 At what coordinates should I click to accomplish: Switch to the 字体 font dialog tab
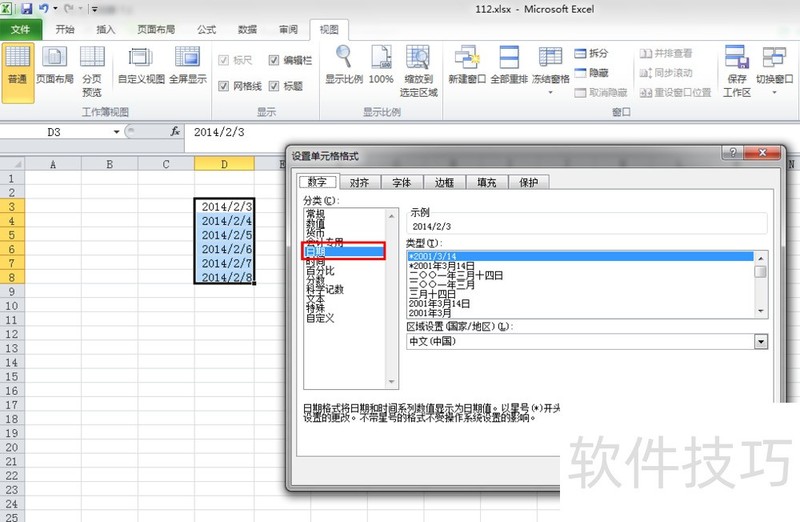tap(402, 182)
